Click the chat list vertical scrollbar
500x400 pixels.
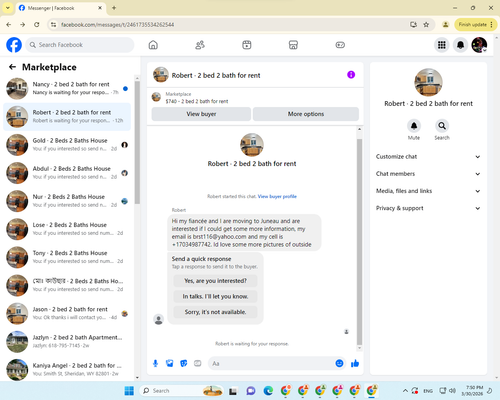(137, 142)
